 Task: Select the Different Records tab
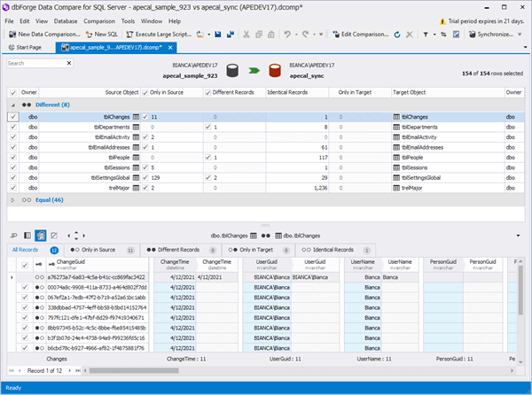coord(181,250)
